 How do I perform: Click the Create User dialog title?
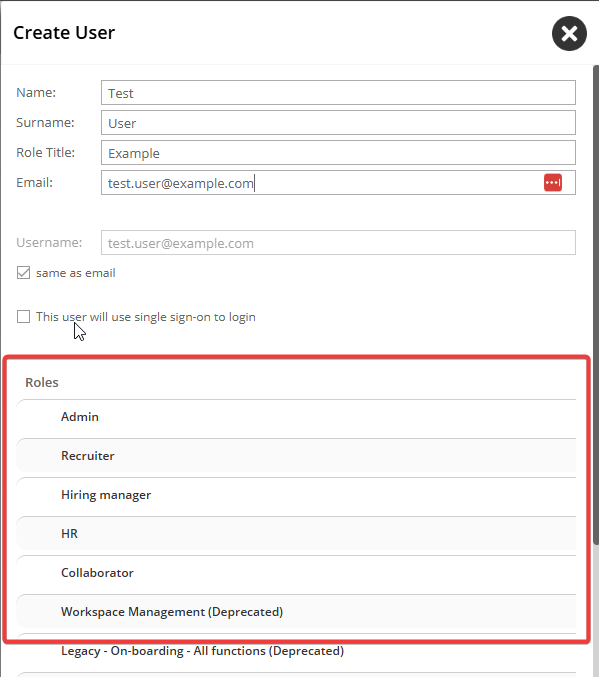pyautogui.click(x=64, y=33)
